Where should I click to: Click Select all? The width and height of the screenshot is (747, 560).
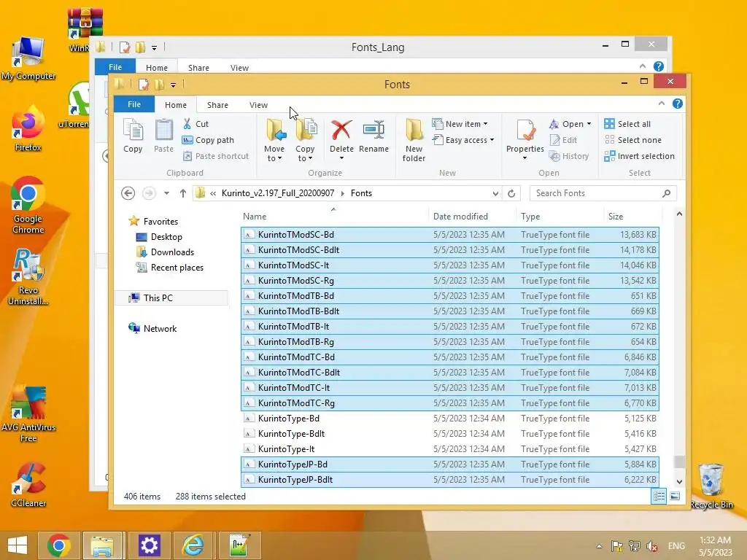tap(627, 124)
